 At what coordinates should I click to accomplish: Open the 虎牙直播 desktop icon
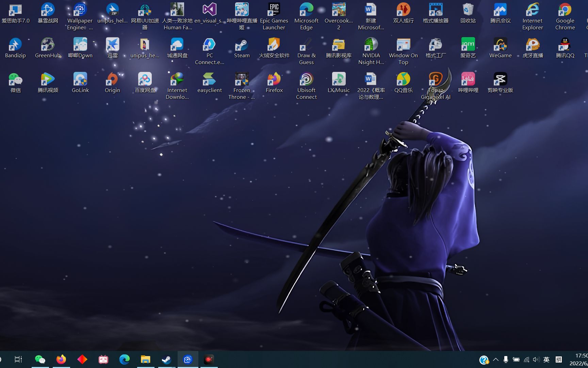tap(533, 48)
